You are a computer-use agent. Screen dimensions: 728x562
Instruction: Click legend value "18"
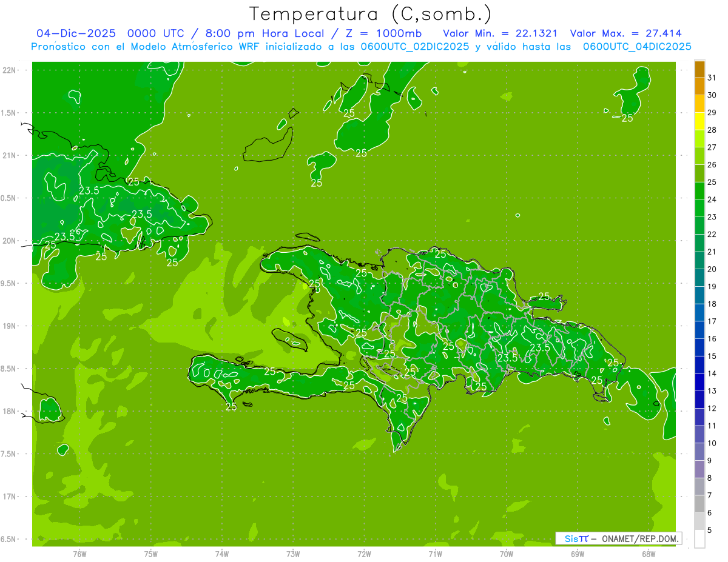[x=712, y=304]
